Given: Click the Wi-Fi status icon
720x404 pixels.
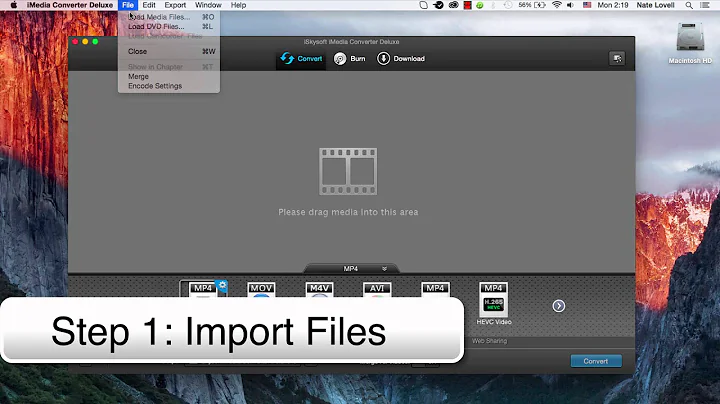Looking at the screenshot, I should (x=557, y=5).
